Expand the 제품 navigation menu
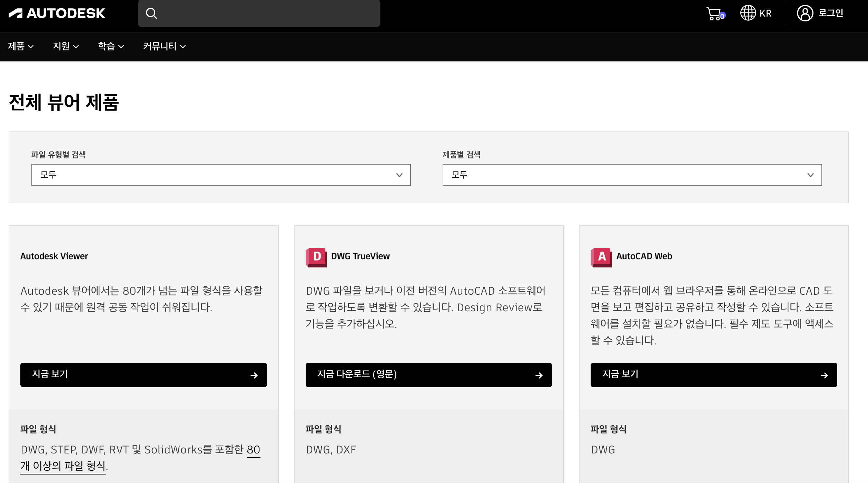The height and width of the screenshot is (499, 868). [x=21, y=46]
